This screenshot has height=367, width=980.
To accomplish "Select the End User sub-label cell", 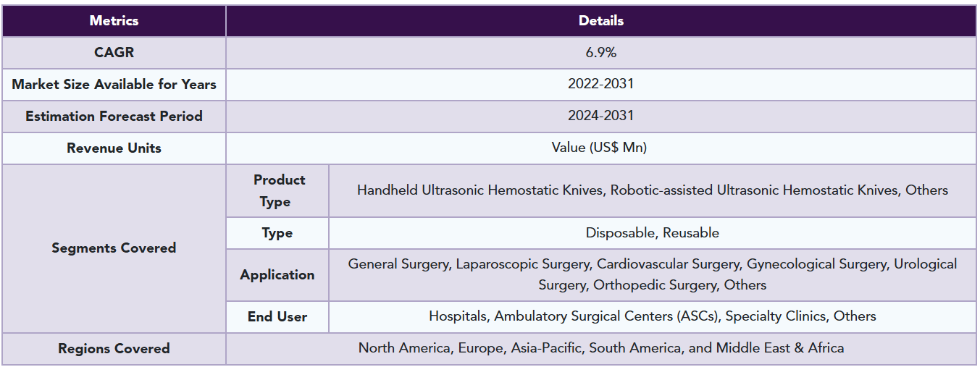I will (277, 317).
